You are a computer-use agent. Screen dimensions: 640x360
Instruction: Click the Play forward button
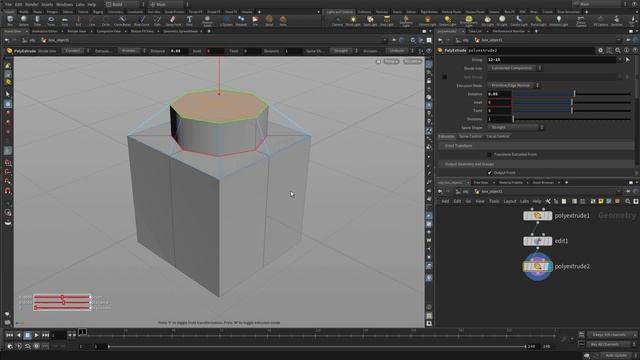click(x=36, y=335)
